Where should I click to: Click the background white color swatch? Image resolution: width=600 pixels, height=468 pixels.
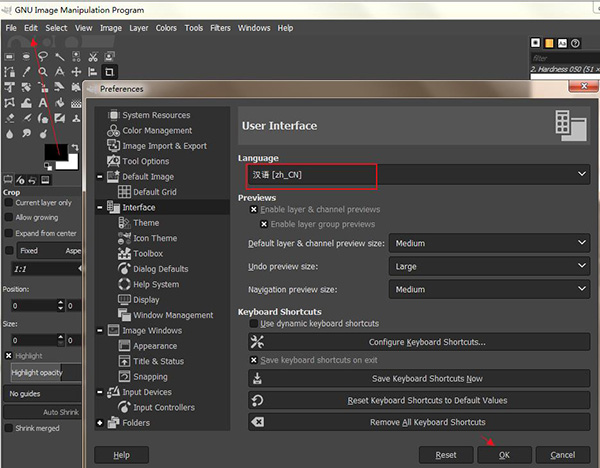73,164
